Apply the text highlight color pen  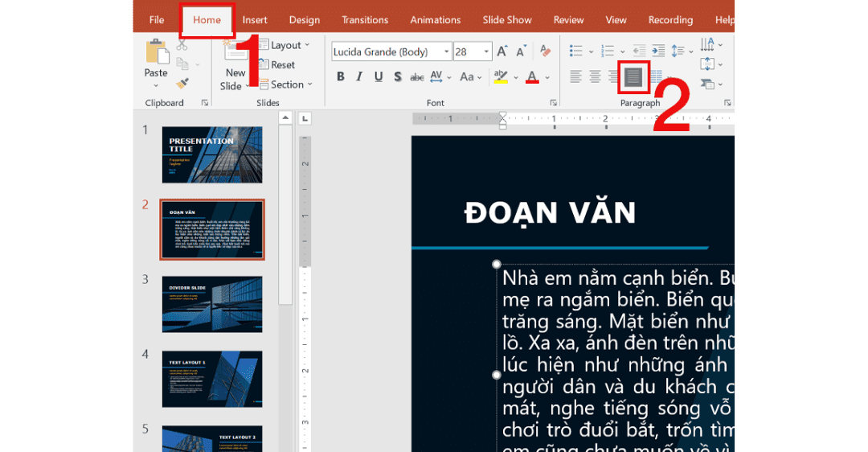[501, 77]
